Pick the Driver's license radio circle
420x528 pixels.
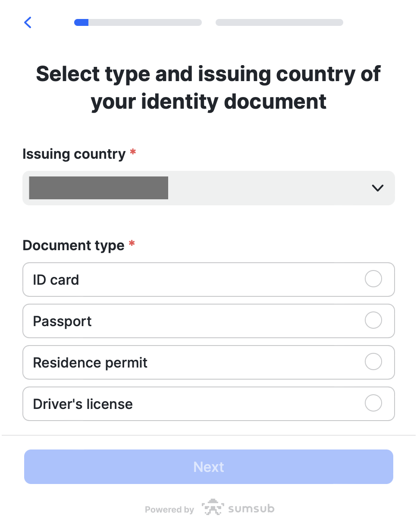point(373,403)
